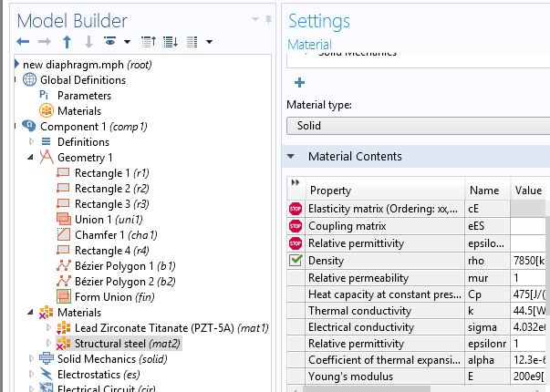Image resolution: width=550 pixels, height=392 pixels.
Task: Click the move up arrow icon
Action: [x=67, y=42]
